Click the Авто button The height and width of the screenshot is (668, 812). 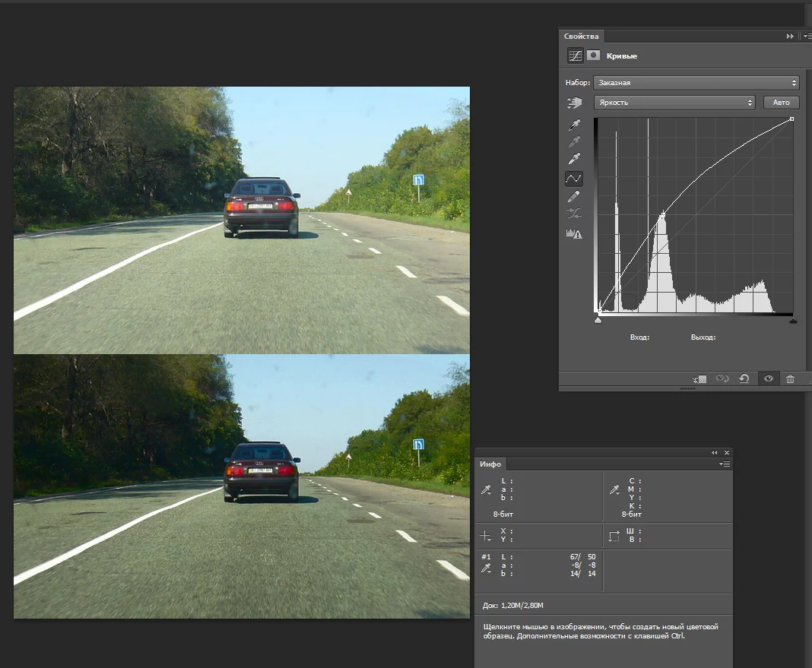pos(781,103)
